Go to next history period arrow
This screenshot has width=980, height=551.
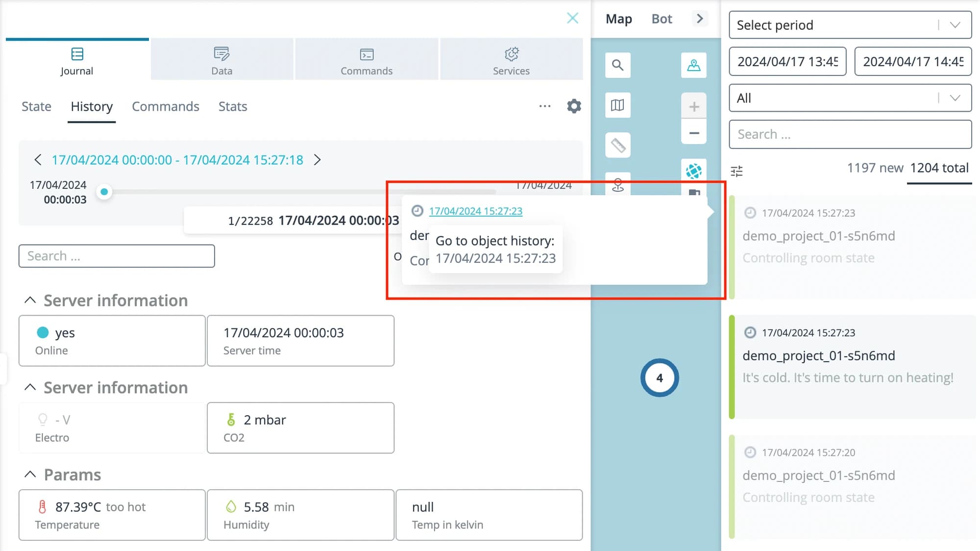(317, 160)
